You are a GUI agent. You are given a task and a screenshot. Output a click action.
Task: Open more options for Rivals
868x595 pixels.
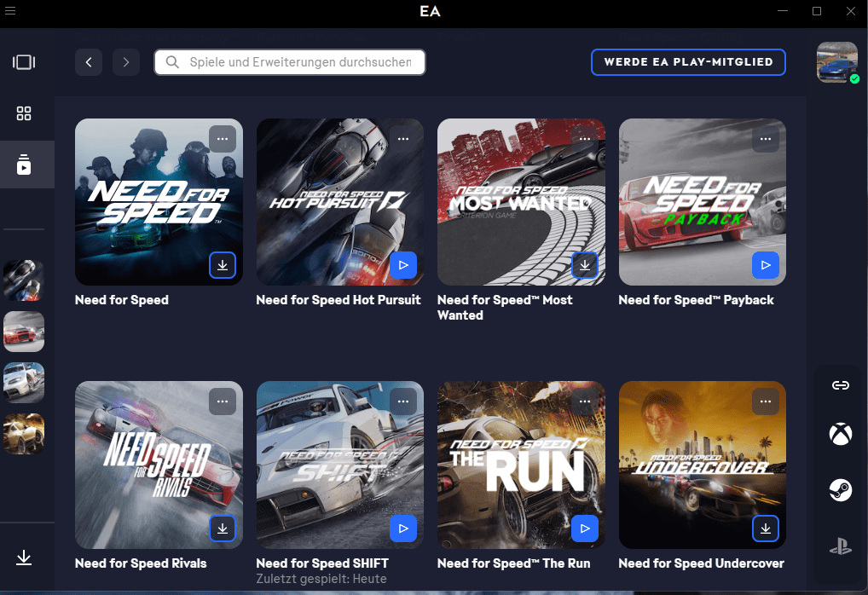pyautogui.click(x=223, y=401)
